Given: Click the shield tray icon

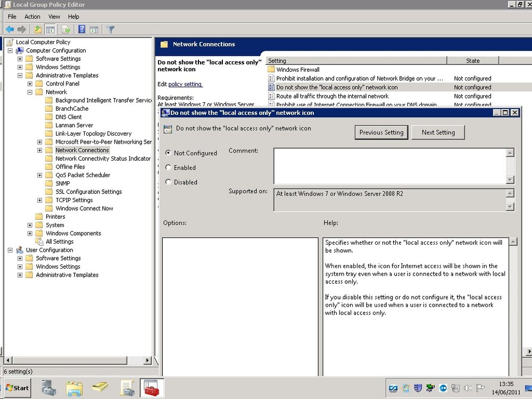Looking at the screenshot, I should point(418,388).
